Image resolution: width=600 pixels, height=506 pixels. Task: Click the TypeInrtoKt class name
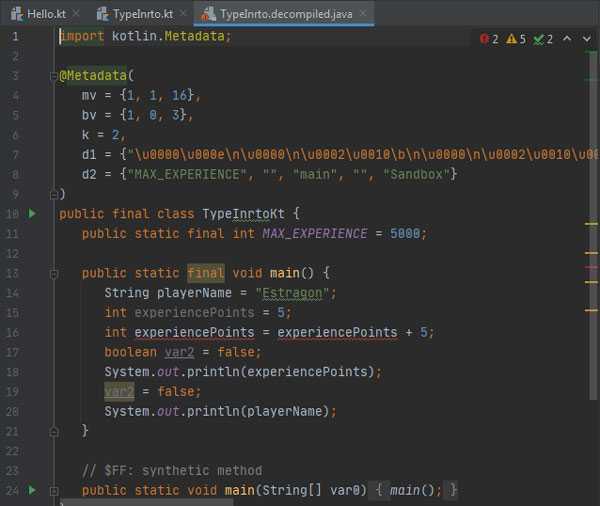click(243, 214)
